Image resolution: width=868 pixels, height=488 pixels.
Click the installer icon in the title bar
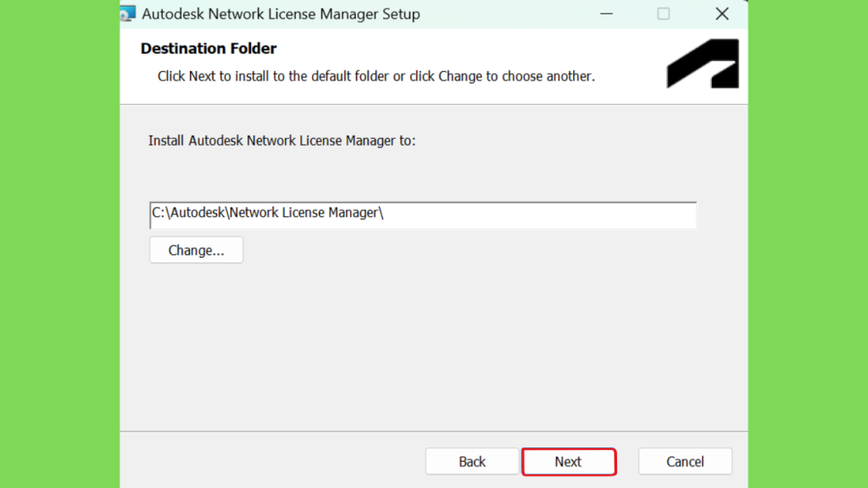128,14
